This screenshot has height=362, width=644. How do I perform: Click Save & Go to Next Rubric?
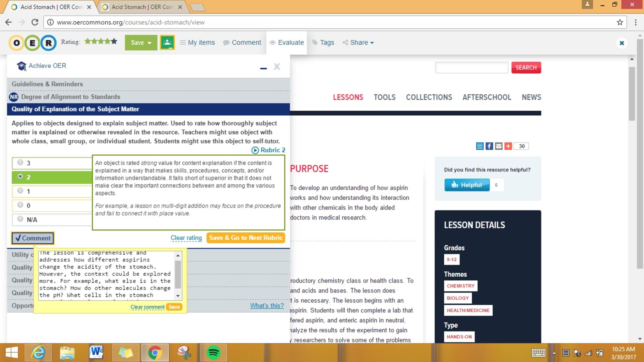(246, 238)
